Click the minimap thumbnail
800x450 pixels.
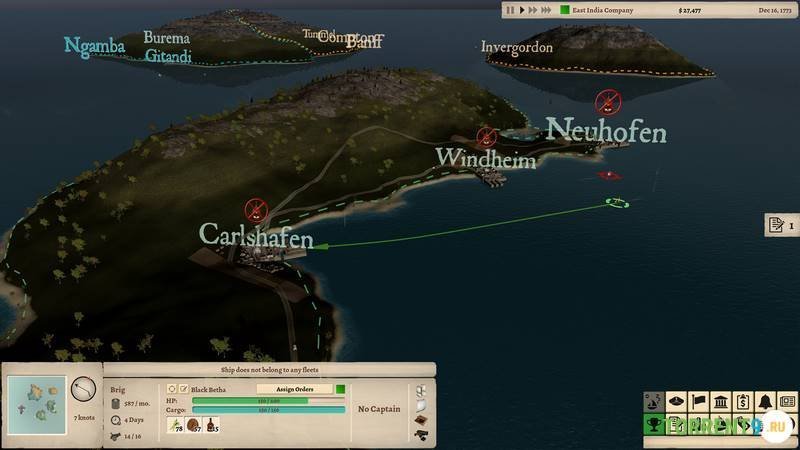(36, 405)
